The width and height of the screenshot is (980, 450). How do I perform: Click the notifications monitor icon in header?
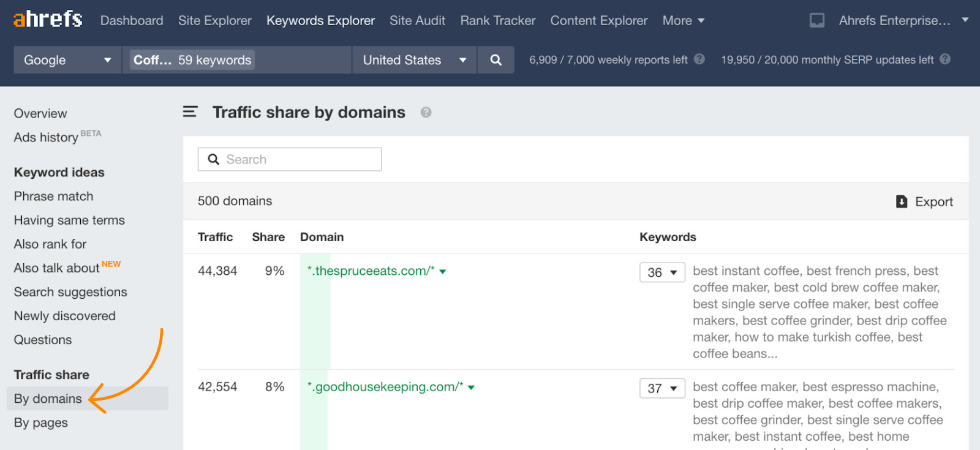click(x=816, y=21)
